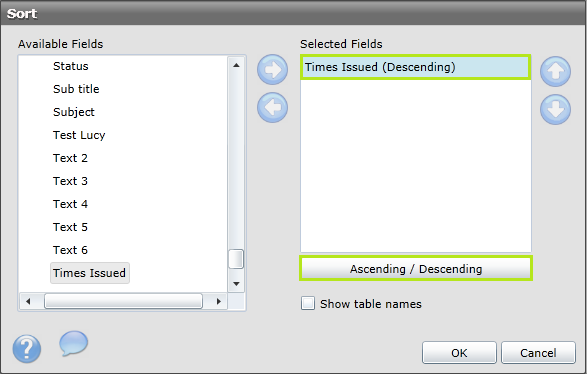Click the right arrow add-field icon
587x374 pixels.
coord(273,69)
